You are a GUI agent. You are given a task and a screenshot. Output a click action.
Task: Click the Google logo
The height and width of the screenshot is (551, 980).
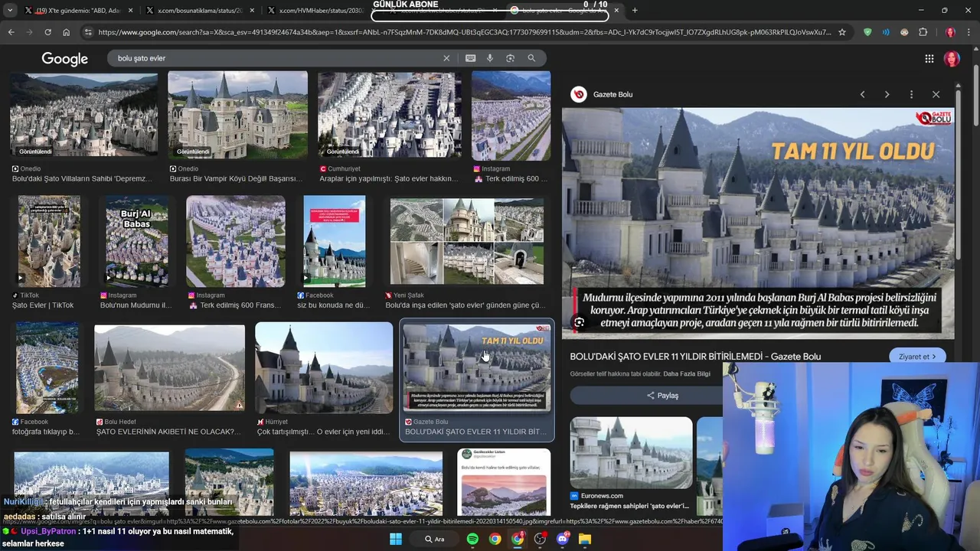[x=64, y=59]
